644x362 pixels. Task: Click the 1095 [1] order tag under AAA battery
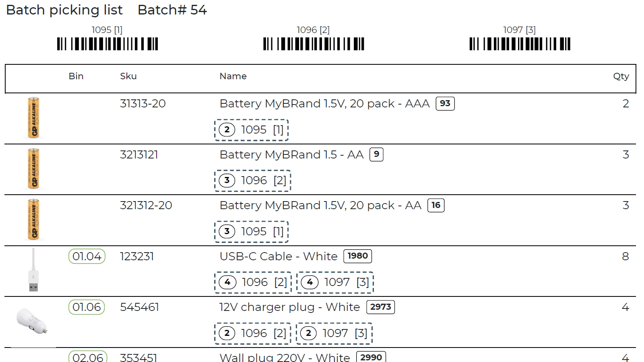[252, 130]
